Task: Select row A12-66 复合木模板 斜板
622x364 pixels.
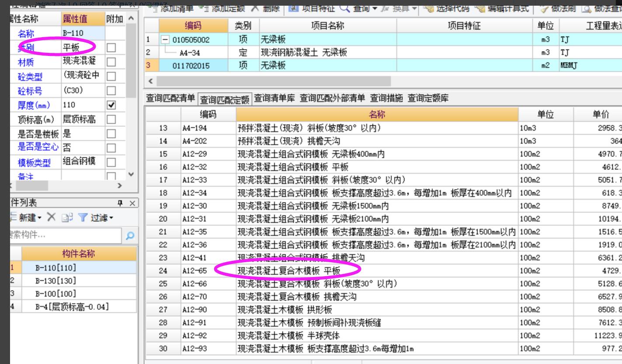Action: pos(383,283)
